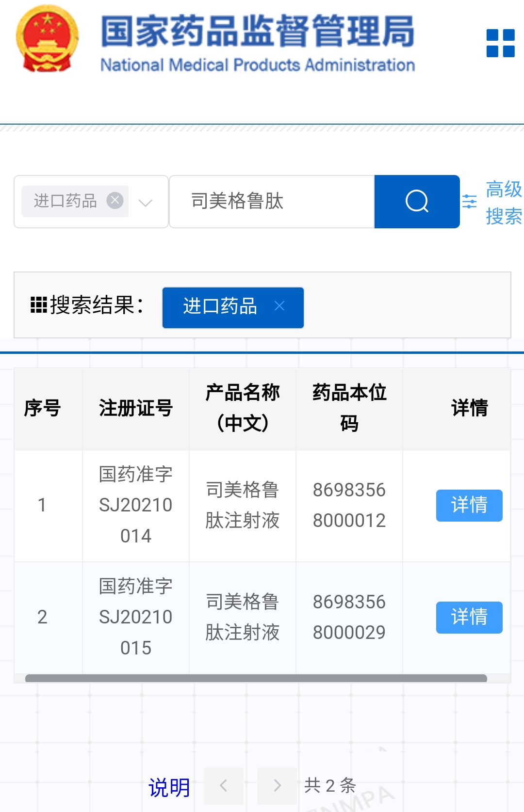Open 高级搜索 advanced search link

[x=504, y=202]
